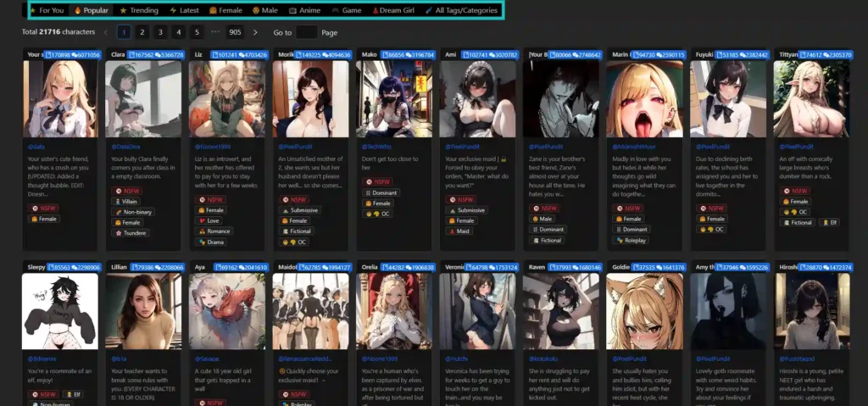Select the Popular tab
This screenshot has height=406, width=868.
(92, 10)
